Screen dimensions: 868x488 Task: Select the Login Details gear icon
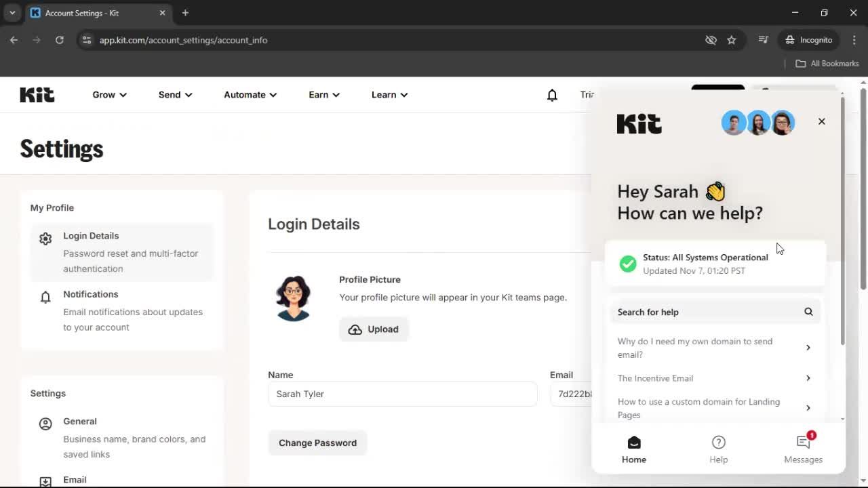pos(45,239)
